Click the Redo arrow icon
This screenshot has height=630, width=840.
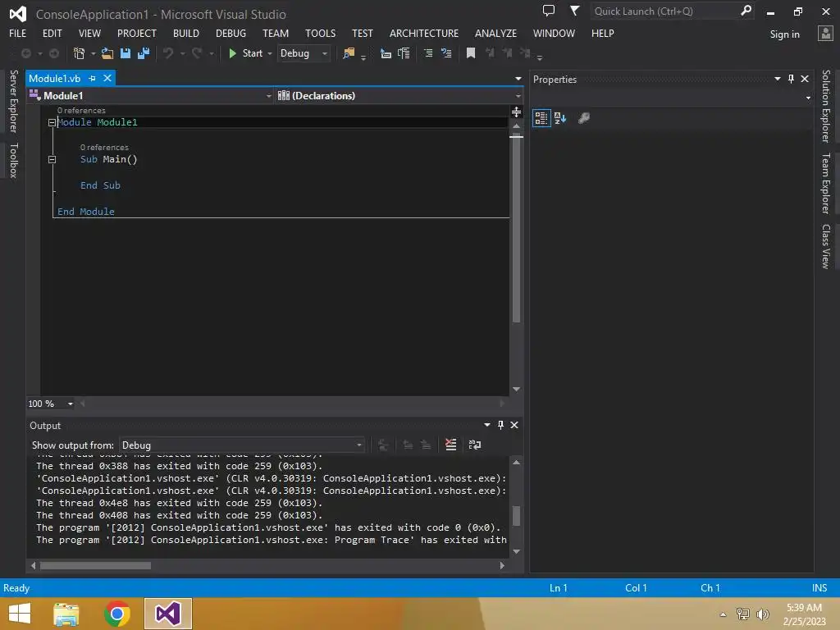(x=197, y=53)
